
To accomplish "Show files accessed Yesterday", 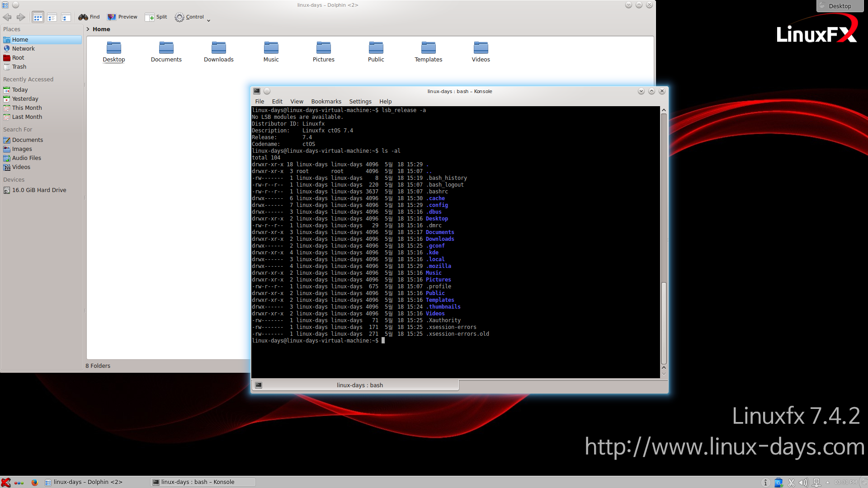I will pos(42,99).
